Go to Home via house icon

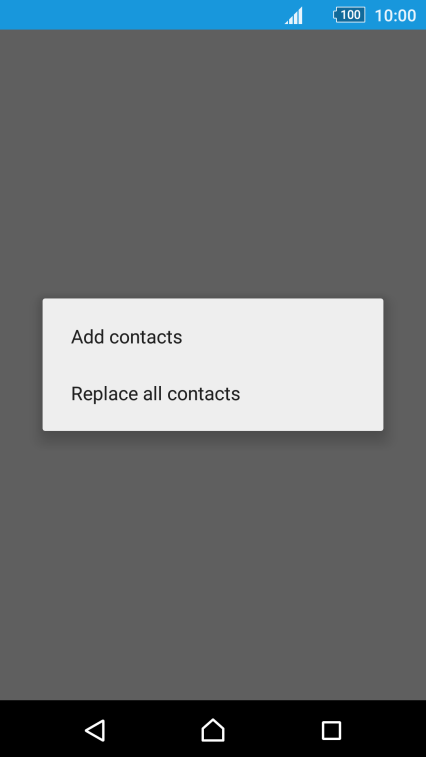(x=213, y=729)
